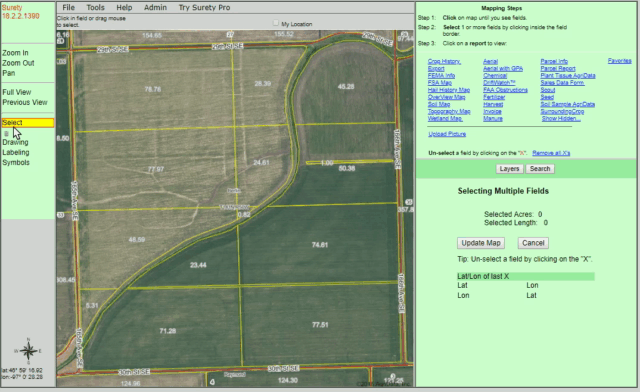Click Remove all X's link
This screenshot has height=392, width=640.
click(551, 153)
